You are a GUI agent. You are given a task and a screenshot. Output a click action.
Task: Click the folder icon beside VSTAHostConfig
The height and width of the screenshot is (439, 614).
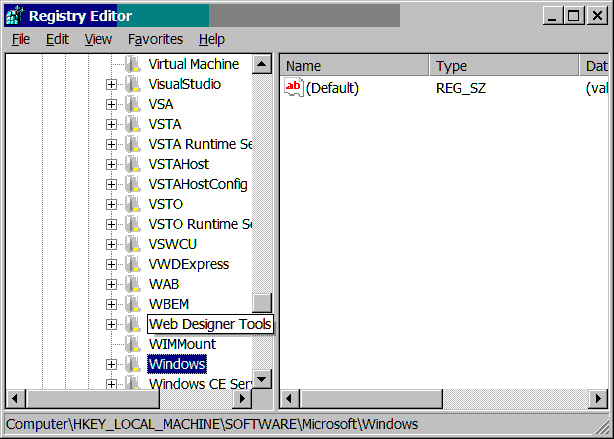(134, 184)
